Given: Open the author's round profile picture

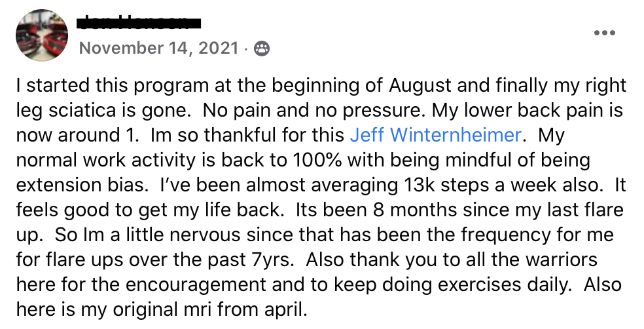Looking at the screenshot, I should coord(42,35).
